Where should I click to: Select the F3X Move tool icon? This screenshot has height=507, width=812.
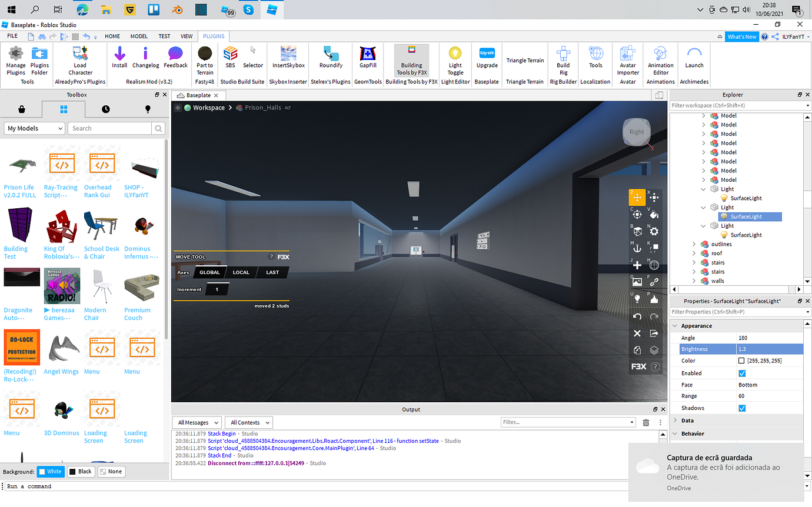[x=637, y=198]
